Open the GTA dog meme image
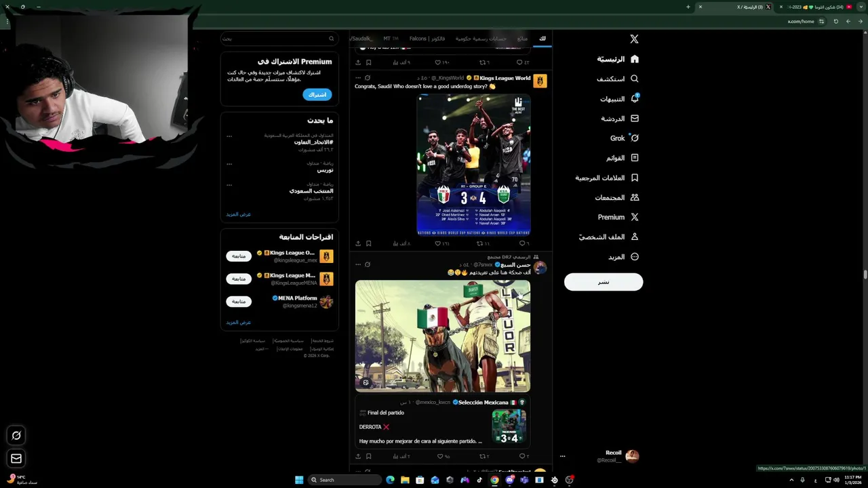This screenshot has height=488, width=868. coord(443,336)
